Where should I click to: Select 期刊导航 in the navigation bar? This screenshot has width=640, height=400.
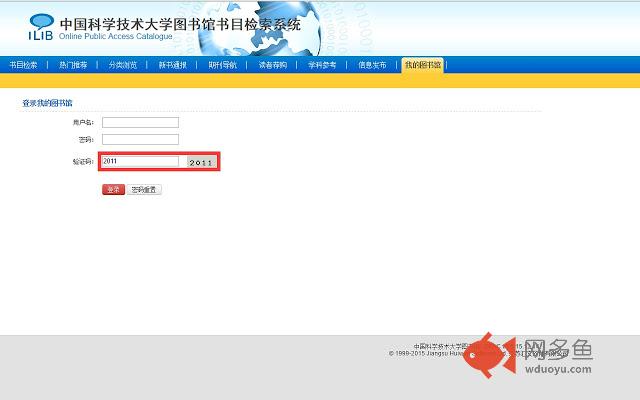click(222, 65)
